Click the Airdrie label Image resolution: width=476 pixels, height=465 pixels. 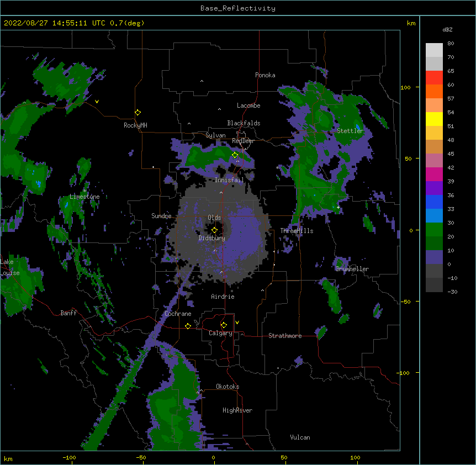(x=223, y=297)
